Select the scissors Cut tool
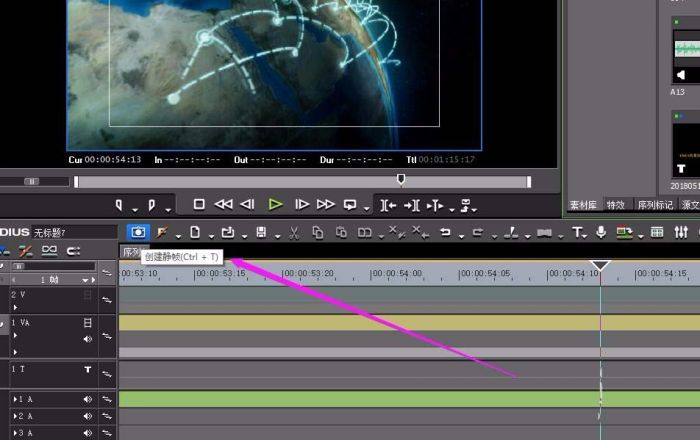 tap(294, 232)
